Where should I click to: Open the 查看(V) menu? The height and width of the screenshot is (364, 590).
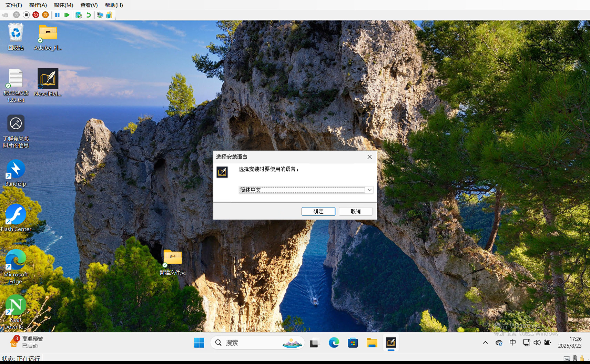[x=89, y=5]
